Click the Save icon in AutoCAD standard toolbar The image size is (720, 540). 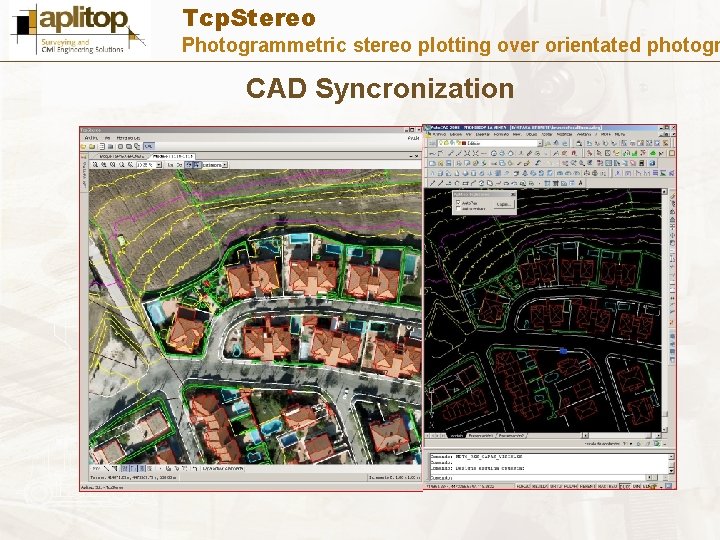[450, 163]
